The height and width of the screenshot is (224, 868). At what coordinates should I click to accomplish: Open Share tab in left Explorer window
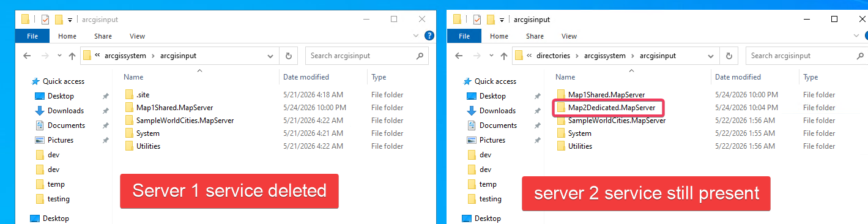point(103,36)
